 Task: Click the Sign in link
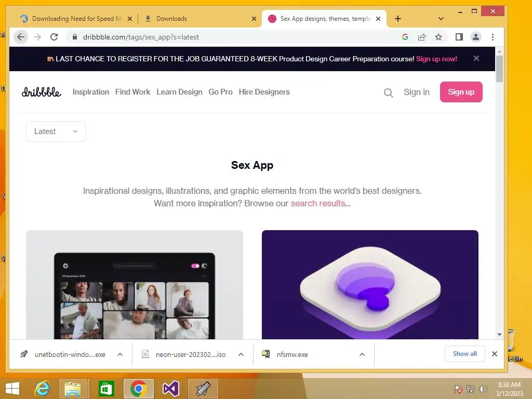click(x=416, y=92)
